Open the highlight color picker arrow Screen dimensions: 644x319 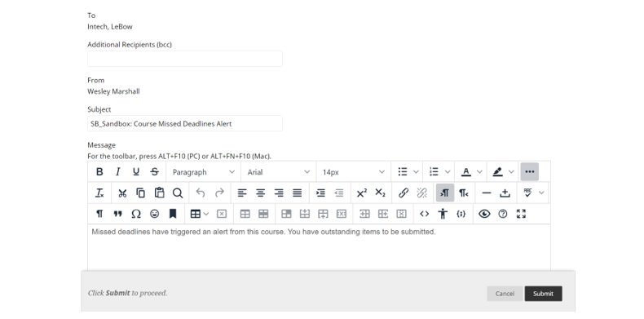(x=511, y=172)
